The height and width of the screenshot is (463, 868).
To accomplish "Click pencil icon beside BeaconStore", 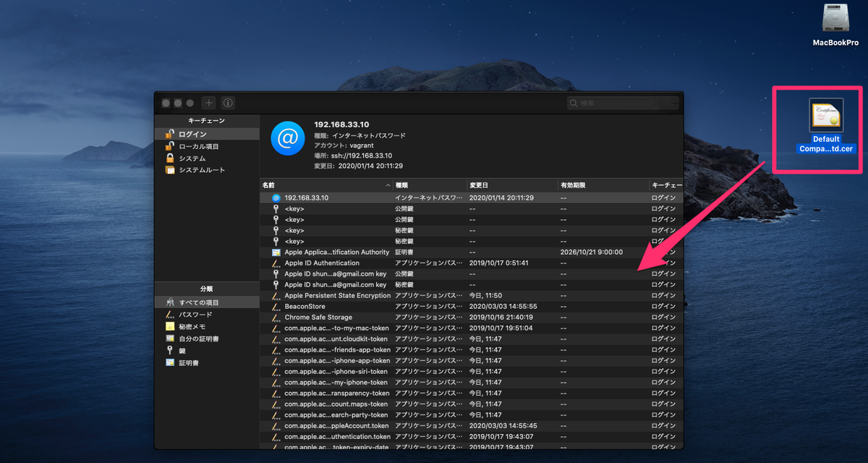I will [276, 306].
